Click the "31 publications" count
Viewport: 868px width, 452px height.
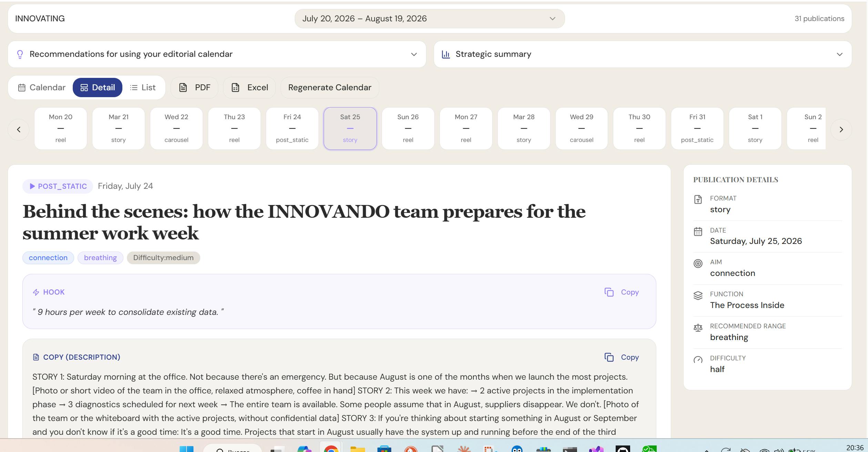point(819,19)
